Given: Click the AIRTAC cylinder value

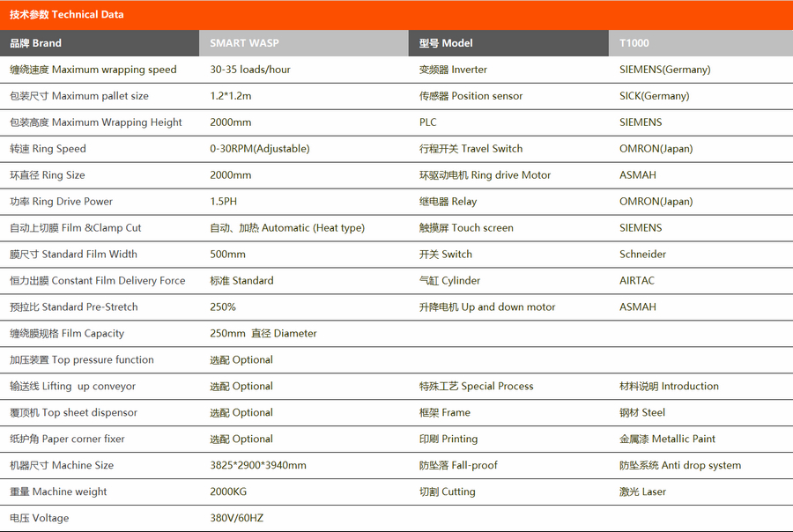Looking at the screenshot, I should coord(637,281).
